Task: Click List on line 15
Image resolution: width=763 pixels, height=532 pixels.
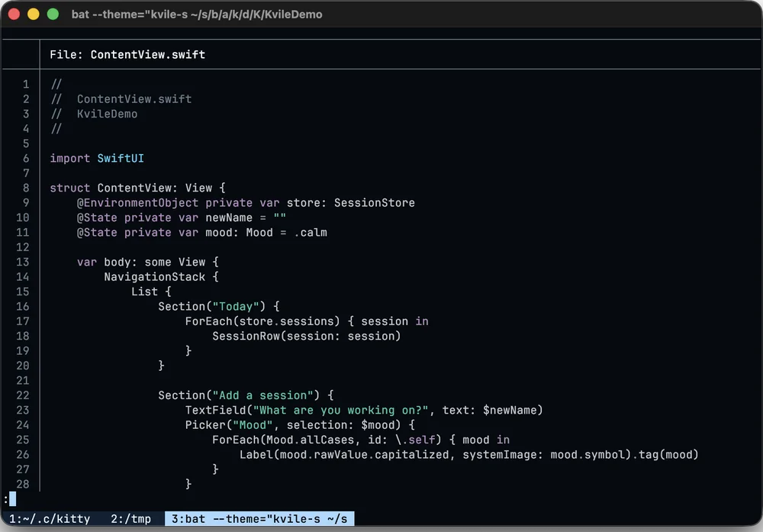Action: click(x=144, y=292)
